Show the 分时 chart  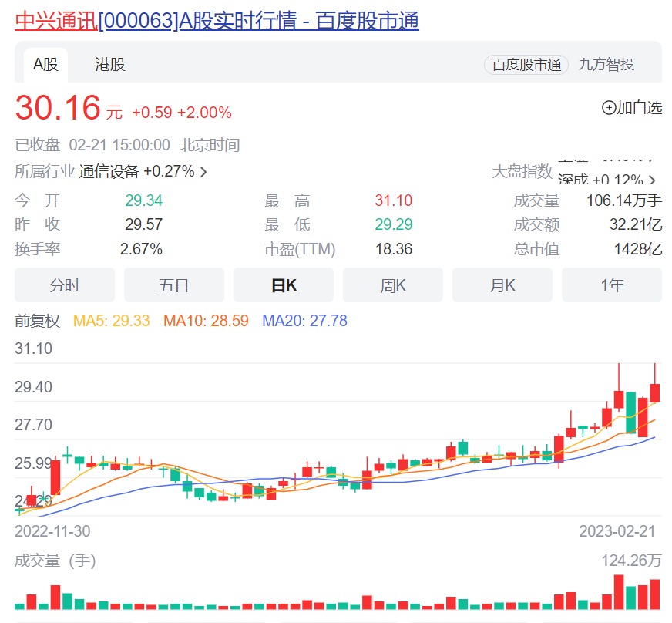[65, 285]
